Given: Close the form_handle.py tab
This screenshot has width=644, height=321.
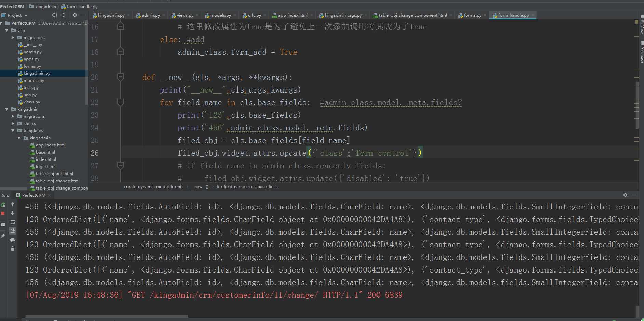Looking at the screenshot, I should click(533, 15).
